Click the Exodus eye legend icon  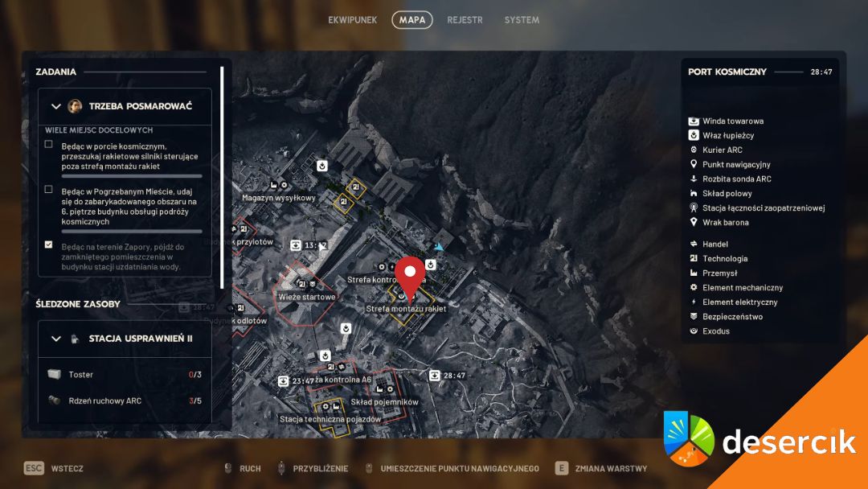pyautogui.click(x=694, y=331)
